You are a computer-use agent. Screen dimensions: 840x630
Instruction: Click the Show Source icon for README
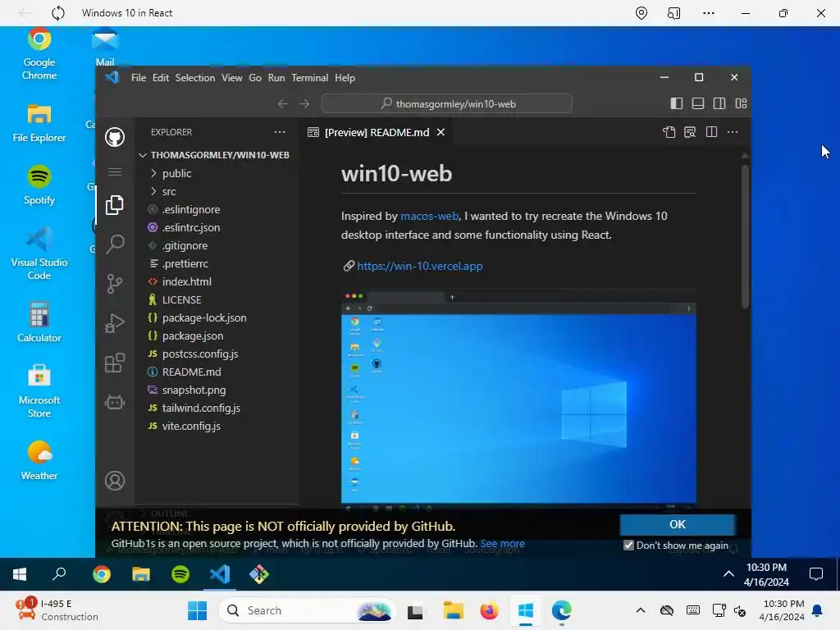point(669,132)
